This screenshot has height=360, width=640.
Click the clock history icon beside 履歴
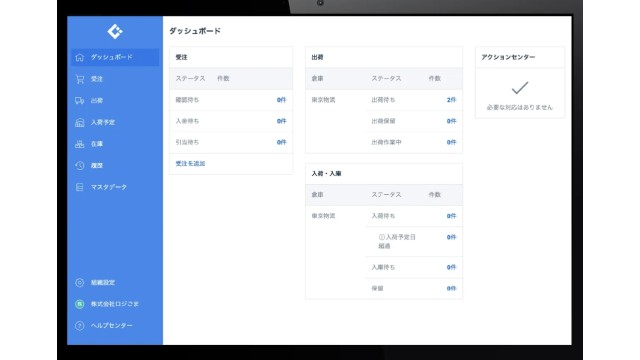point(80,166)
